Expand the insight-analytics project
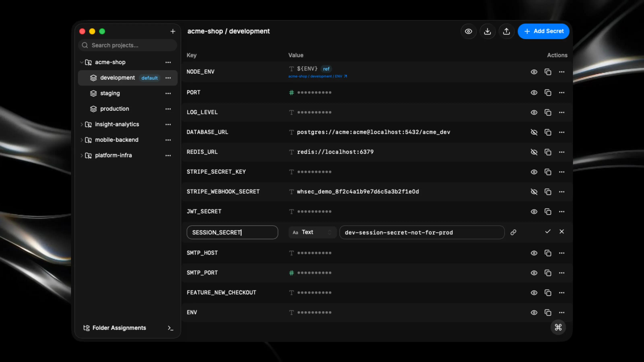644x362 pixels. pyautogui.click(x=82, y=124)
